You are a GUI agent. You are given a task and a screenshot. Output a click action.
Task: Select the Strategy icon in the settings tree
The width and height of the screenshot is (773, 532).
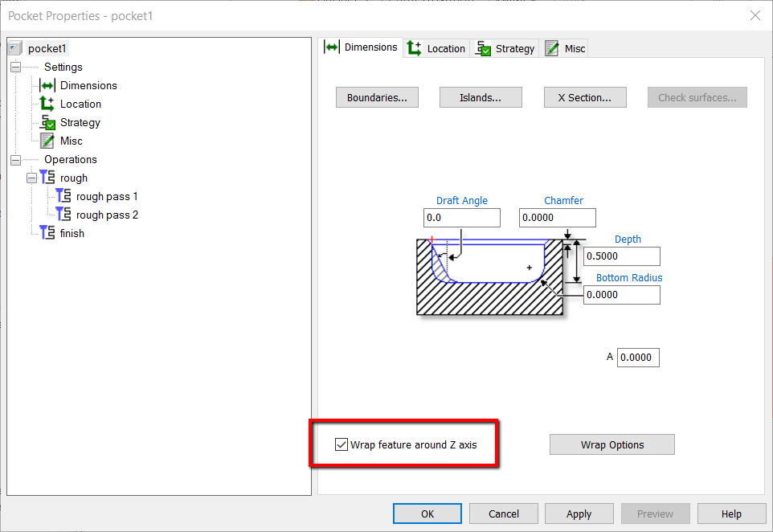[48, 122]
